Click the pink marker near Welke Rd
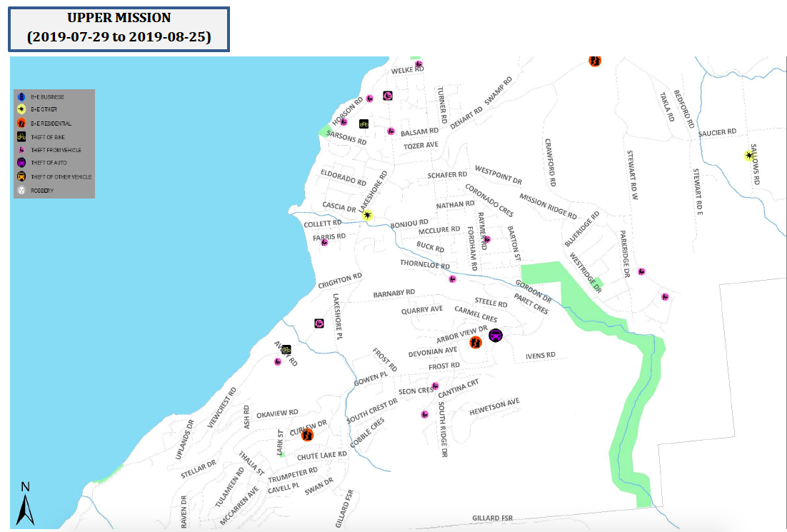This screenshot has height=532, width=787. point(418,65)
